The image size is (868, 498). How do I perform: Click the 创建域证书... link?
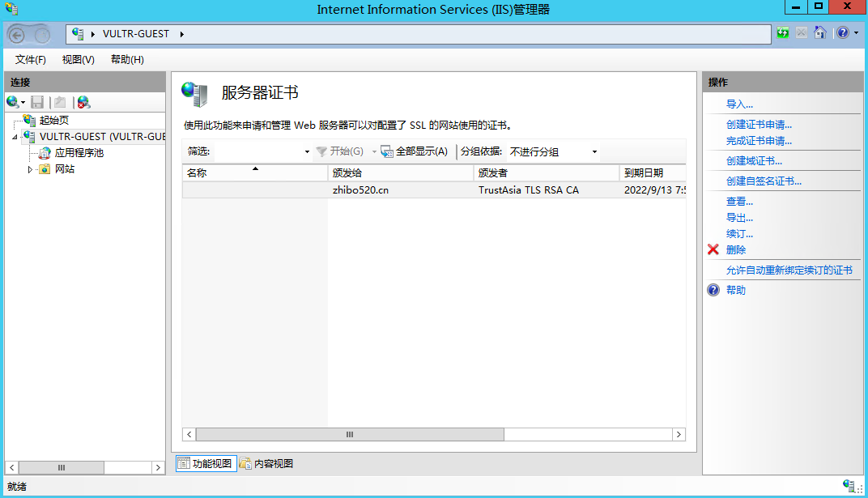[x=754, y=161]
